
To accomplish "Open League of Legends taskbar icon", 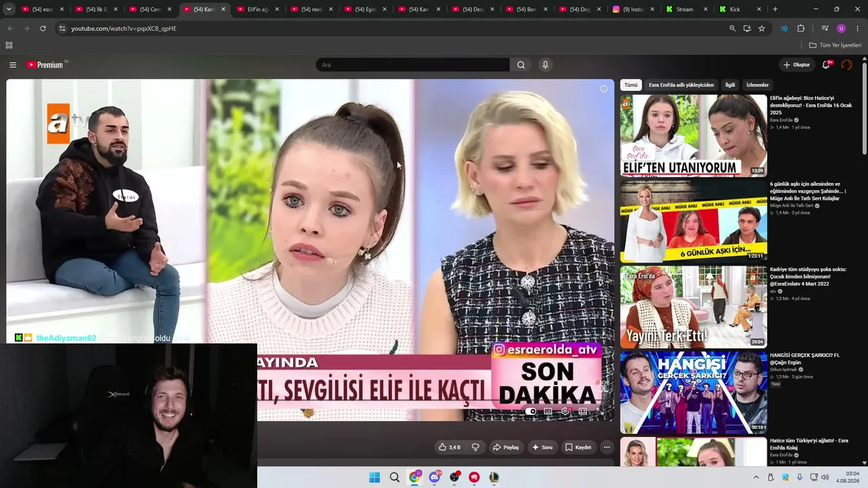I will pos(494,478).
